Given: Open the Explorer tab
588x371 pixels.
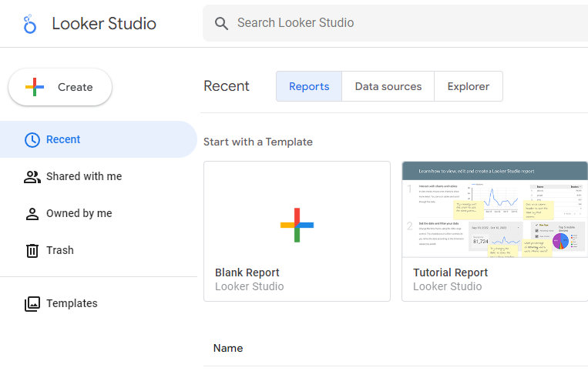Looking at the screenshot, I should pos(469,86).
